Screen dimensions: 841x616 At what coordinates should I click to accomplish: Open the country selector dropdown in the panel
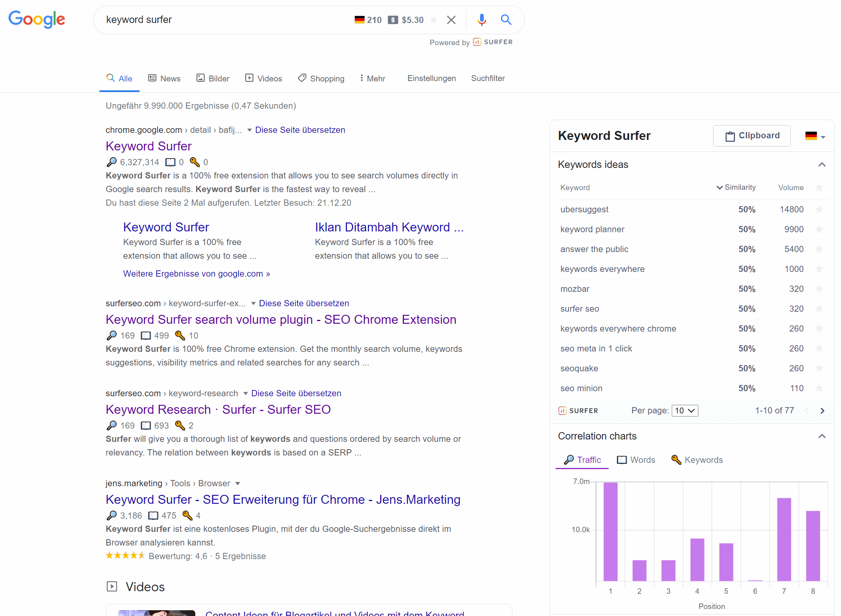[815, 136]
